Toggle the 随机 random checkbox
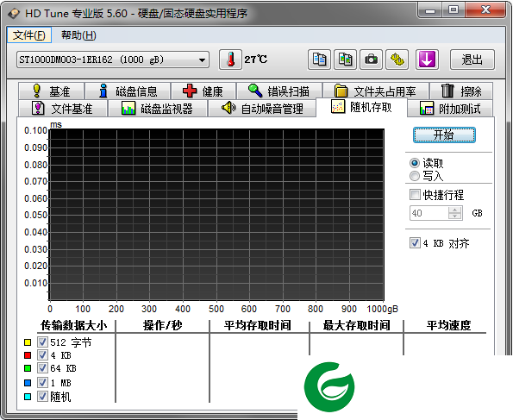Image resolution: width=513 pixels, height=420 pixels. pos(42,397)
